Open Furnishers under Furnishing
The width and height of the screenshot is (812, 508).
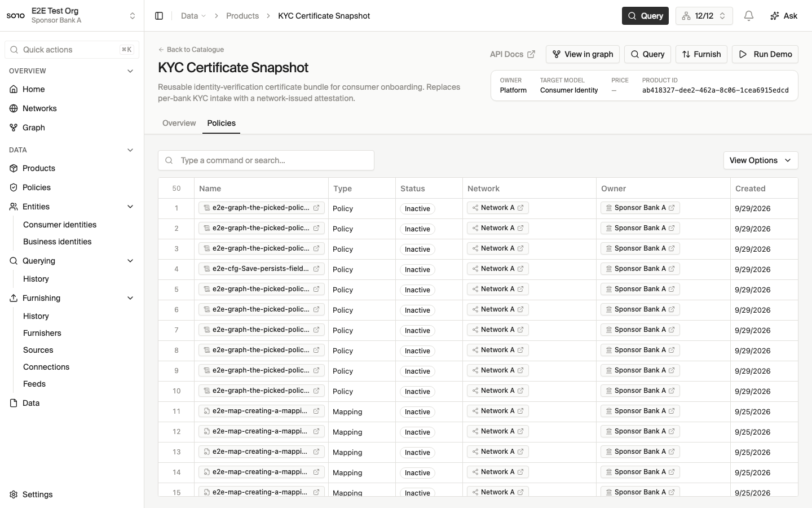point(42,333)
